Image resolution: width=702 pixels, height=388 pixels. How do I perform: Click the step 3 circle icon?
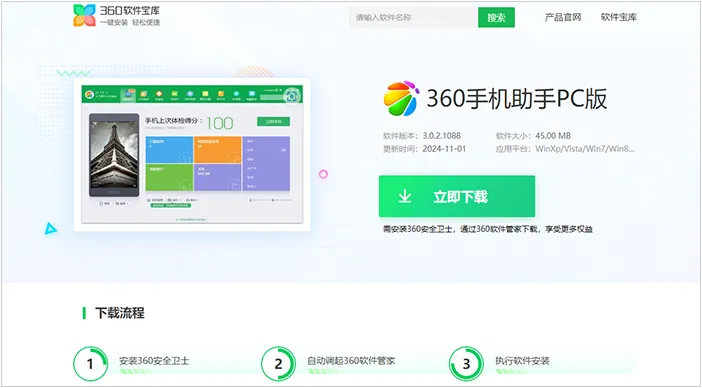(466, 363)
